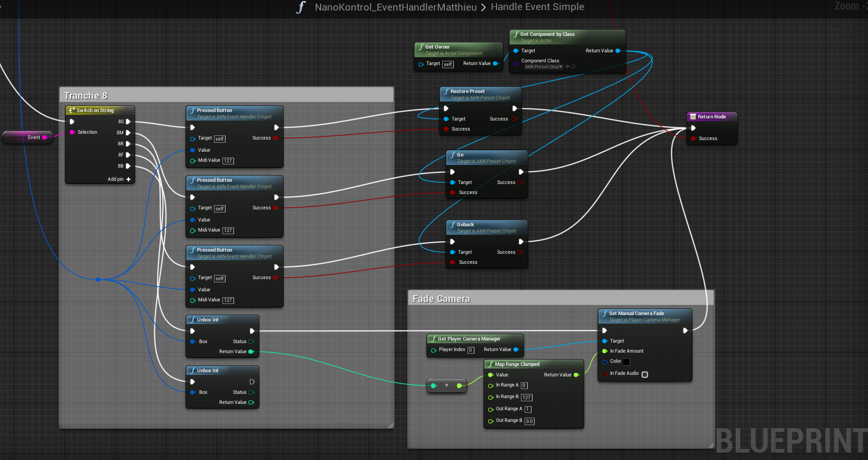The image size is (868, 460).
Task: Click Get Component by Class Target pin
Action: pyautogui.click(x=516, y=51)
